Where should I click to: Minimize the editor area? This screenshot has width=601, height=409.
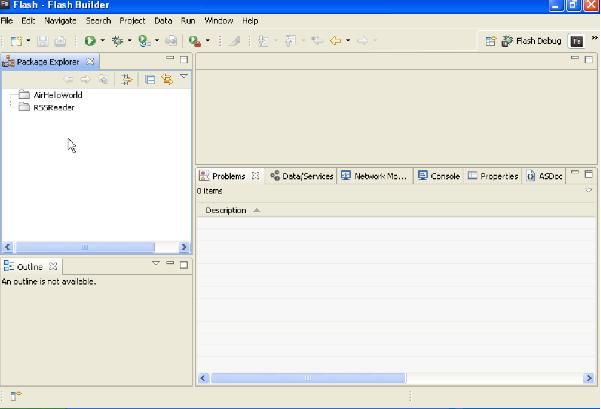(575, 58)
